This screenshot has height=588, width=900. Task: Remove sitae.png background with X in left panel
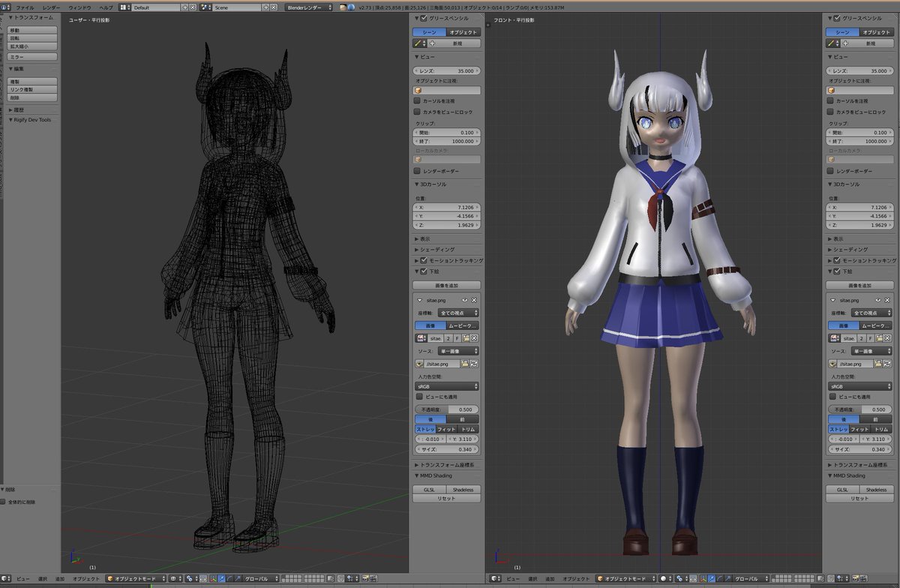pyautogui.click(x=474, y=300)
